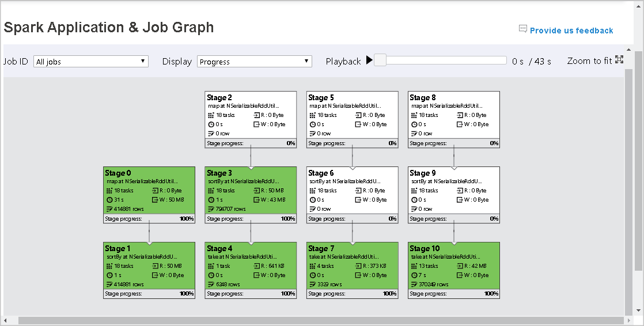This screenshot has width=644, height=326.
Task: Click the Playback play triangle icon
Action: click(369, 60)
